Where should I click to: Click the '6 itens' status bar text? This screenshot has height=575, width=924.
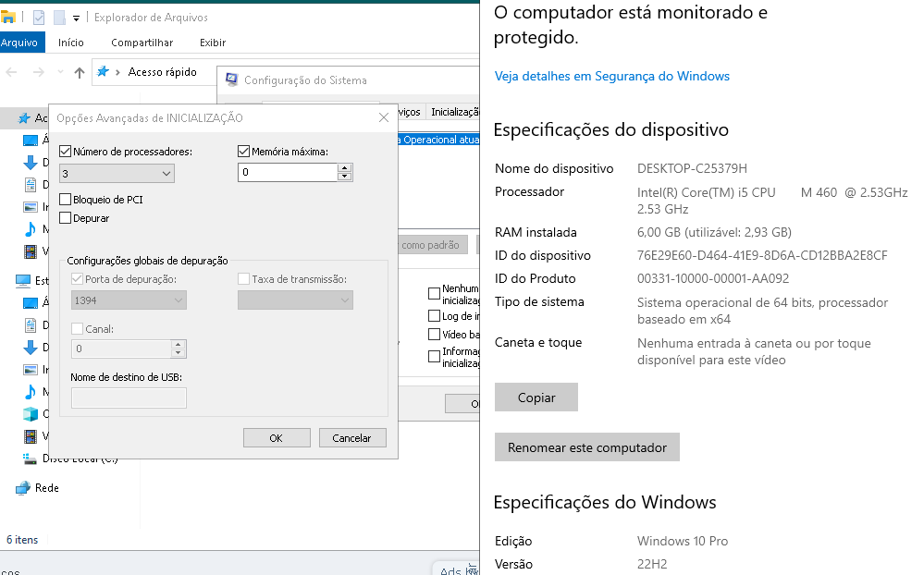[x=22, y=540]
